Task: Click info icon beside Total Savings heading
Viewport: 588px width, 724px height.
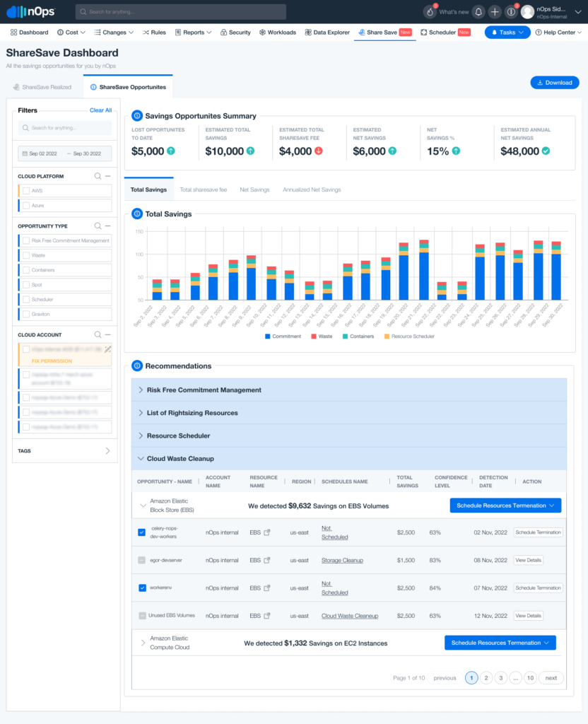Action: [137, 214]
